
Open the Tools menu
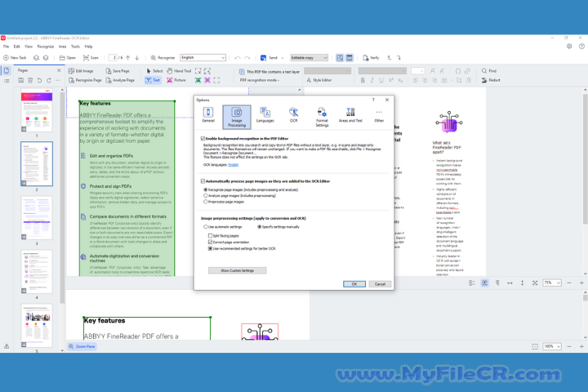point(75,47)
